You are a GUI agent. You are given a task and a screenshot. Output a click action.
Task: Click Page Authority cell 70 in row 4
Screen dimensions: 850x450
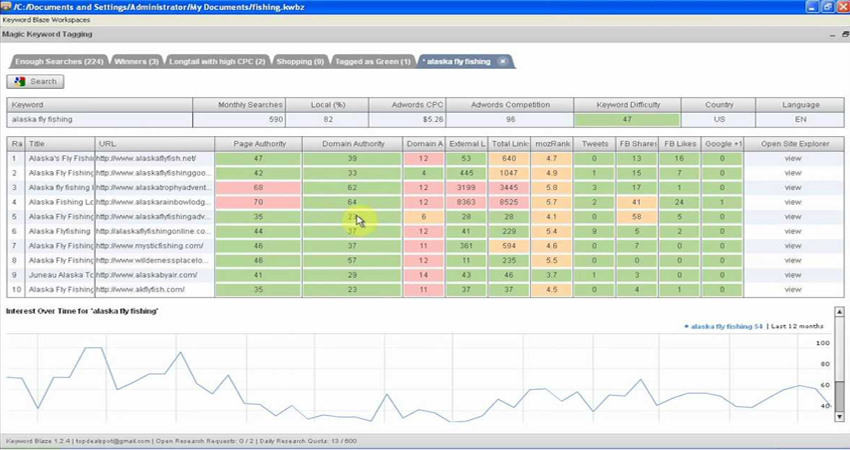(x=258, y=202)
